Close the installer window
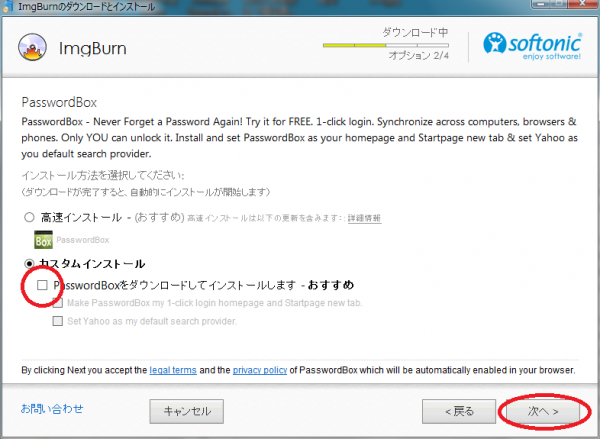This screenshot has height=439, width=600. pyautogui.click(x=584, y=3)
